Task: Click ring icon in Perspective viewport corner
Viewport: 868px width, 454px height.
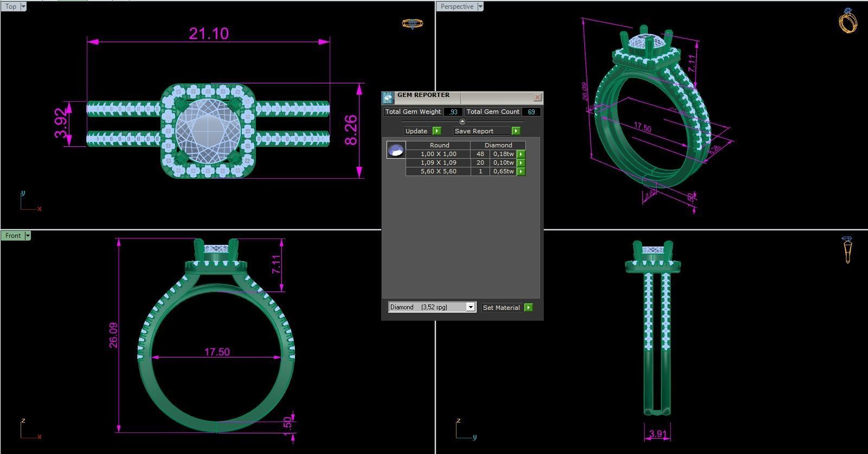Action: (848, 21)
